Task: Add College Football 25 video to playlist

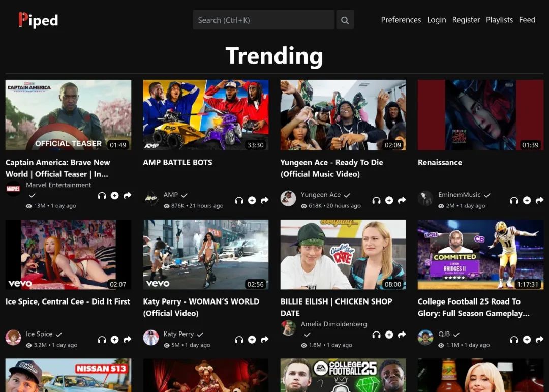Action: click(x=527, y=340)
